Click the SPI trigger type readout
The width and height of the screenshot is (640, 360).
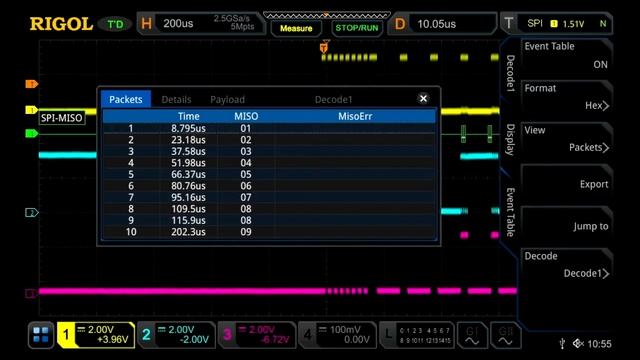535,23
